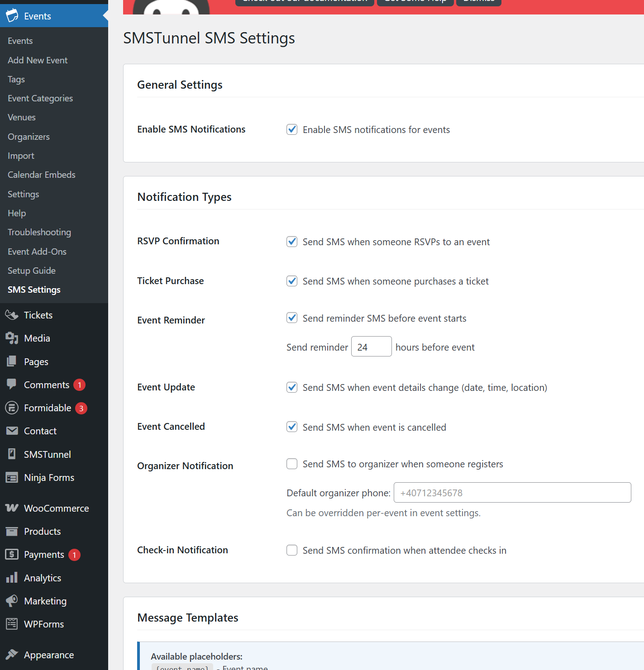The width and height of the screenshot is (644, 670).
Task: Open Event Categories in the Events menu
Action: click(x=40, y=98)
